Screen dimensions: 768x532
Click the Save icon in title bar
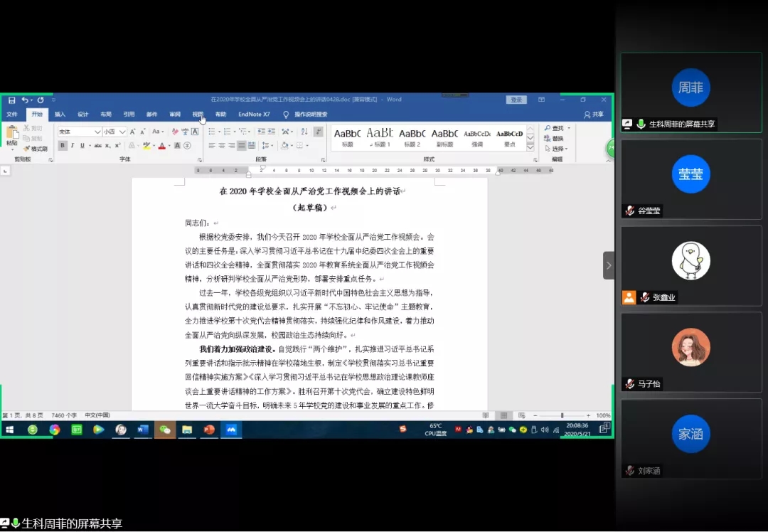[x=11, y=100]
